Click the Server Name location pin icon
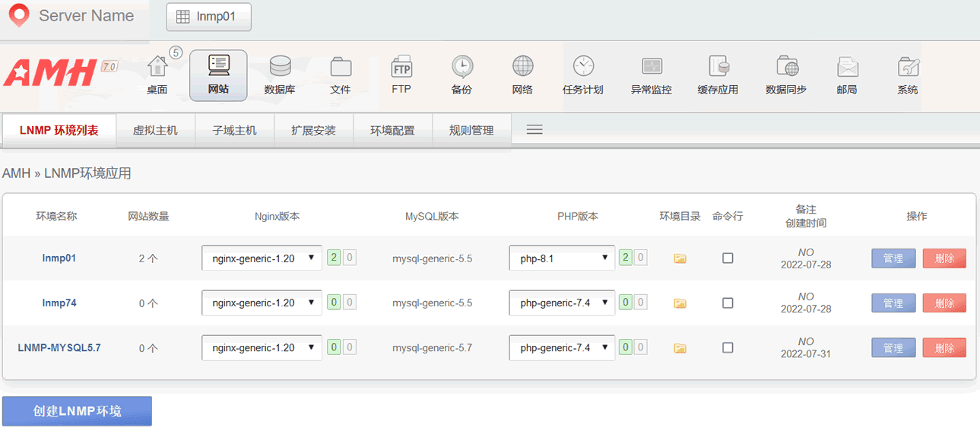The height and width of the screenshot is (431, 980). [19, 16]
